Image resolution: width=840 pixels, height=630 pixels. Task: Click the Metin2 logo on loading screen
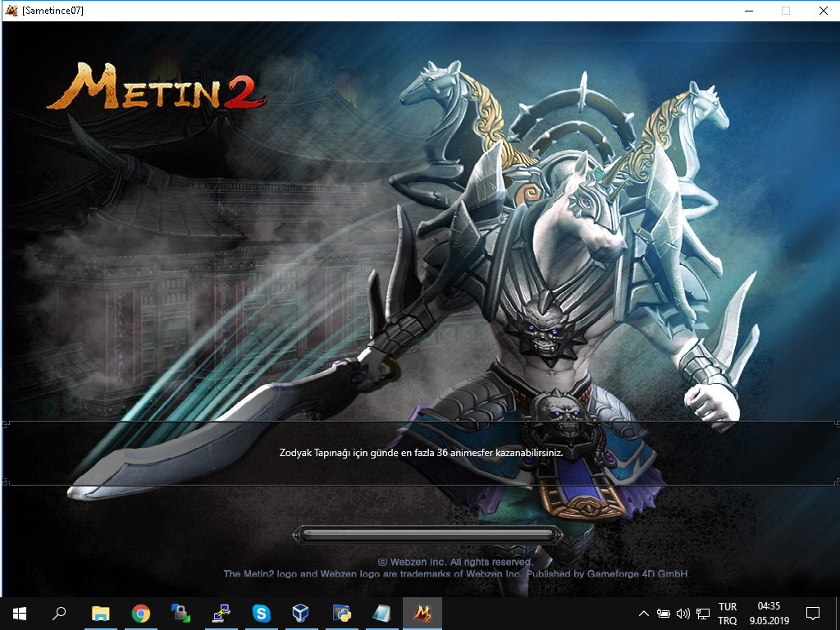(157, 87)
